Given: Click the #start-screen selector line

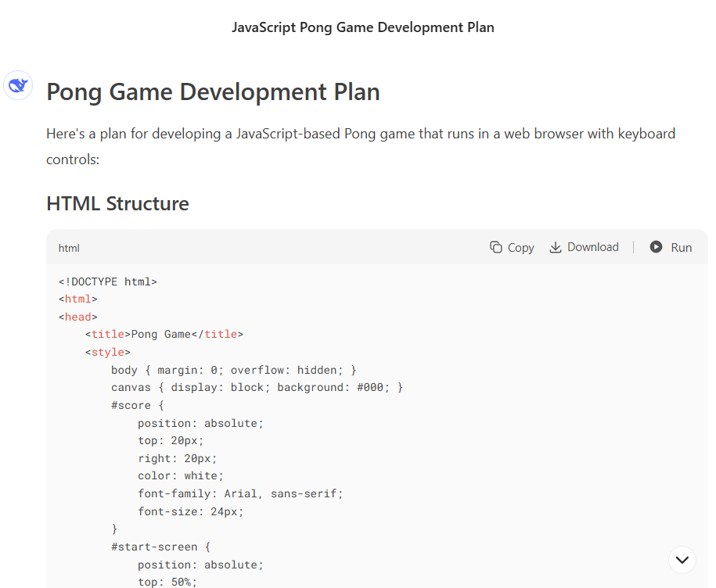Looking at the screenshot, I should pos(160,547).
